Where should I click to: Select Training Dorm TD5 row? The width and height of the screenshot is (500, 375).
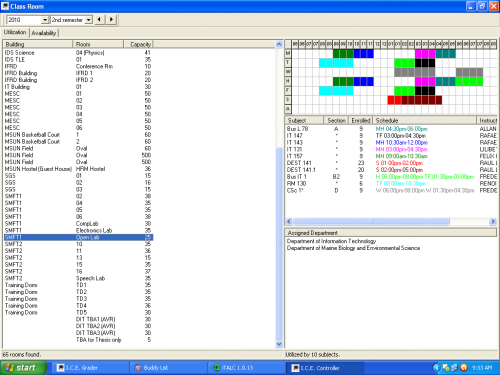coord(78,312)
